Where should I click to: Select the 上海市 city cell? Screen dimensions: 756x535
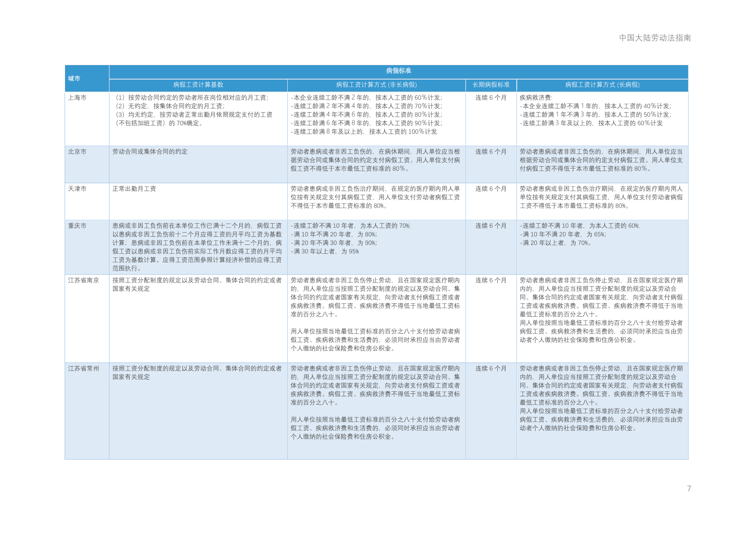point(77,97)
